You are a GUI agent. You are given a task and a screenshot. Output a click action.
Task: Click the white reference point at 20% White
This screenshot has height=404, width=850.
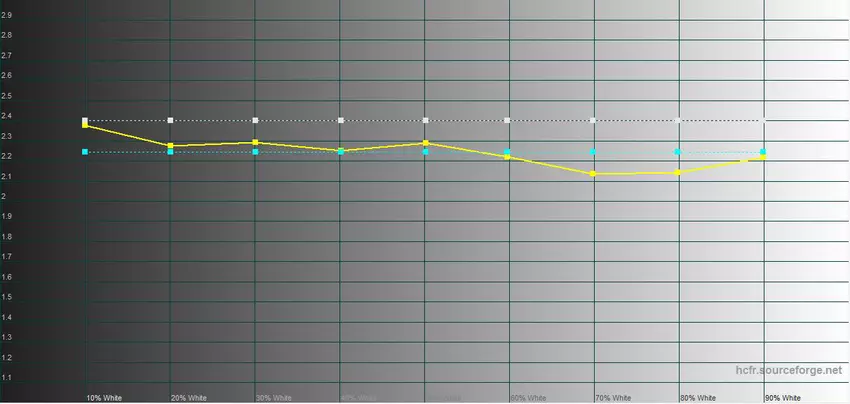[171, 120]
